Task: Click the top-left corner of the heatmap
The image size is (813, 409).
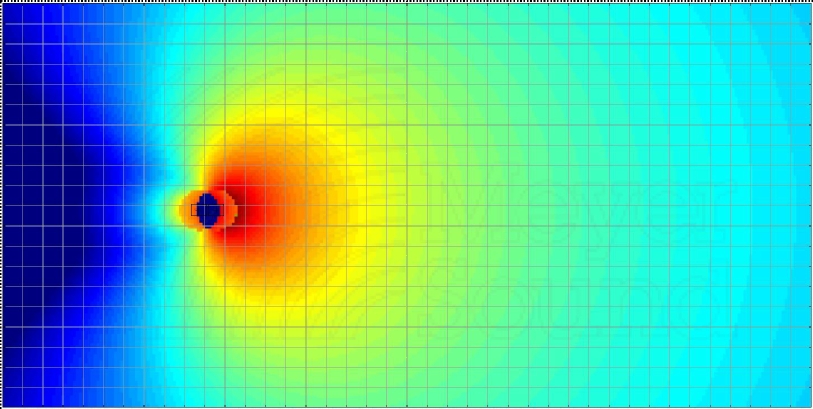Action: coord(3,3)
